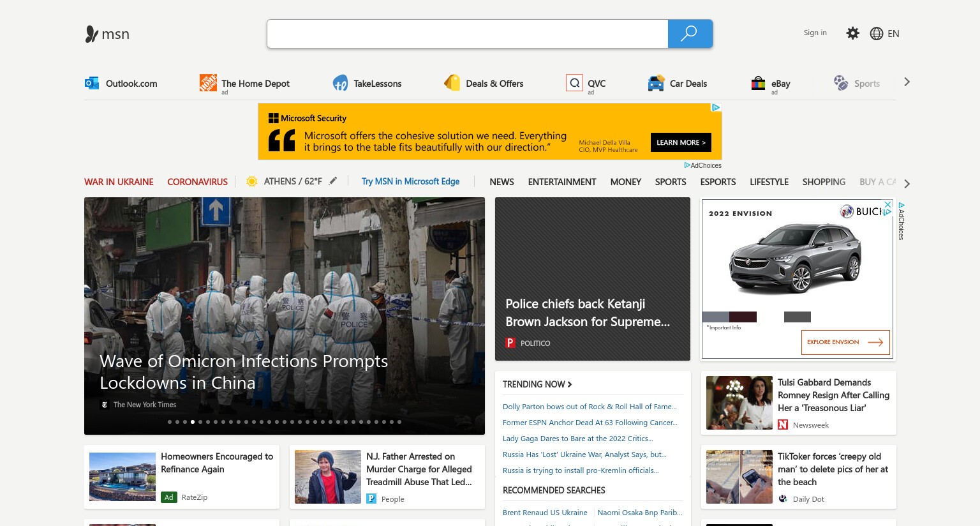Pick the gray-blue Buick color swatch
980x526 pixels.
tap(715, 317)
